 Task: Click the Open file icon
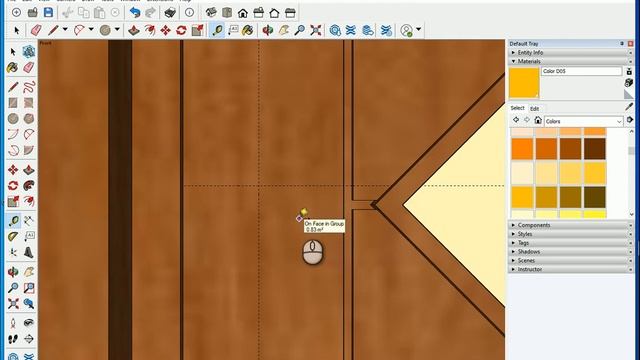[32, 13]
